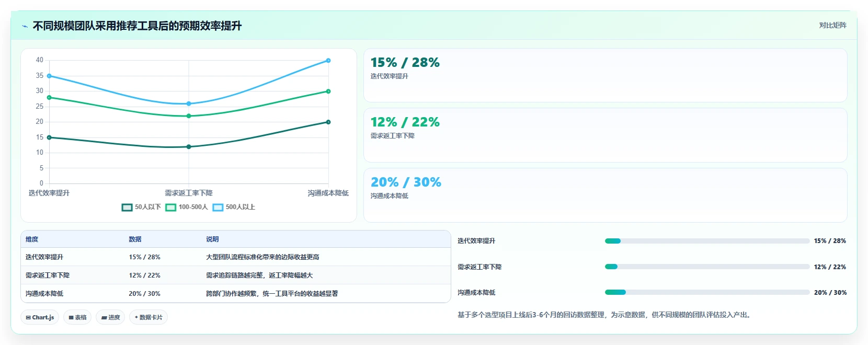Click the 迭代效率提升 label in the progress list
Screen dimensions: 868x345
tap(476, 241)
